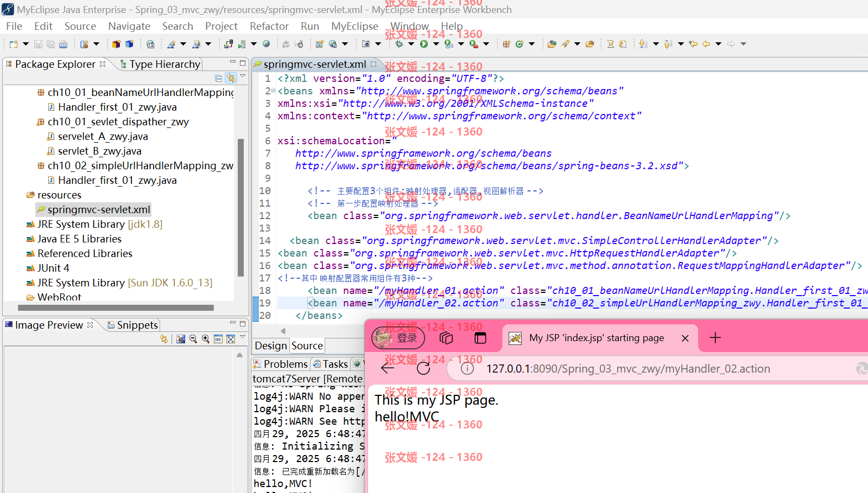Select Referenced Libraries node
The image size is (868, 493).
pyautogui.click(x=80, y=253)
